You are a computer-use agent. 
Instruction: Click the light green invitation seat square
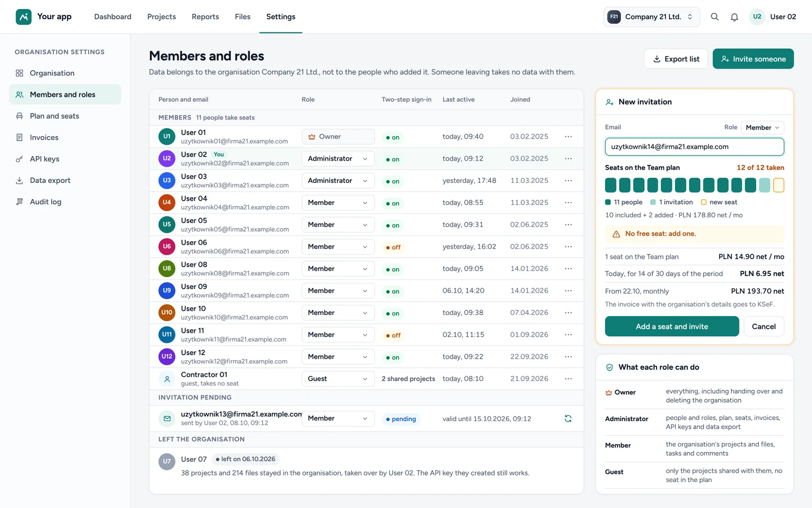(x=764, y=185)
